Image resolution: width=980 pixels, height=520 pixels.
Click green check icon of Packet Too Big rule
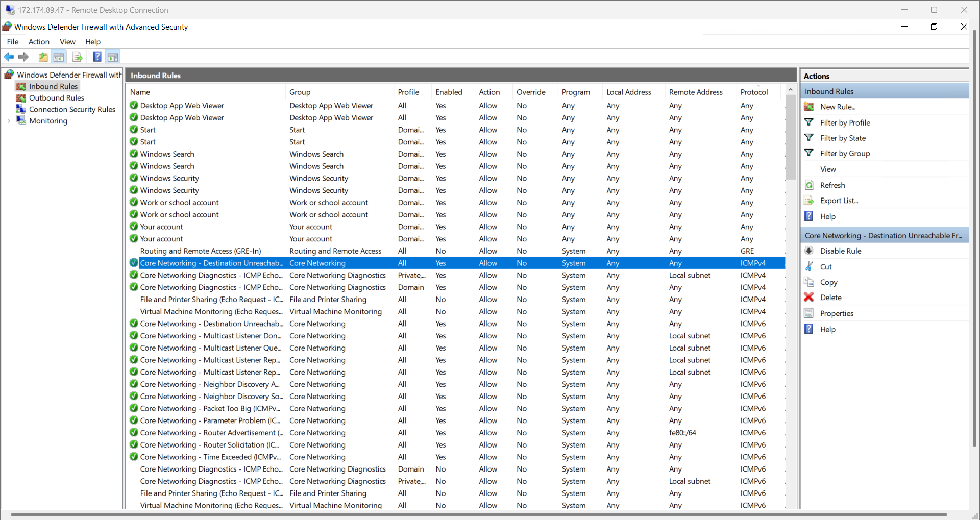click(134, 408)
